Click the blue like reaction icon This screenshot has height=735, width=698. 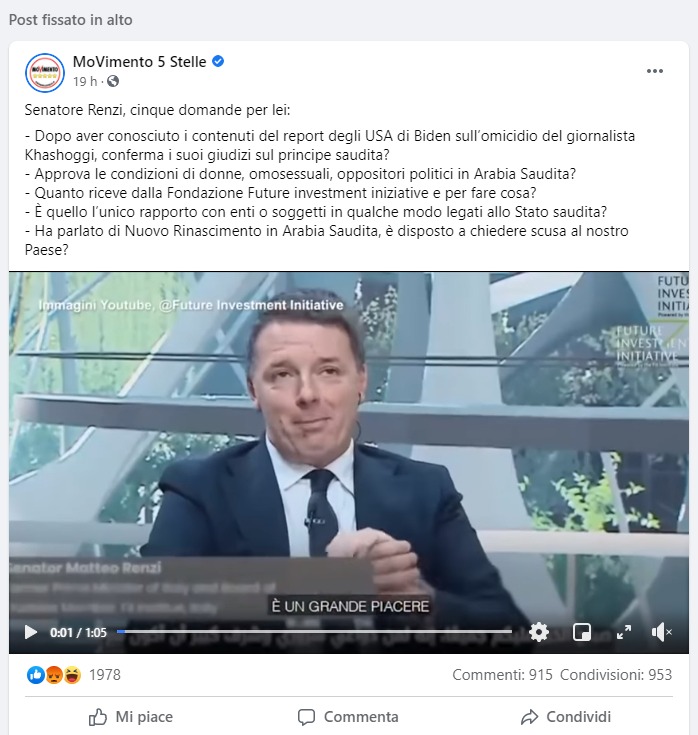36,675
